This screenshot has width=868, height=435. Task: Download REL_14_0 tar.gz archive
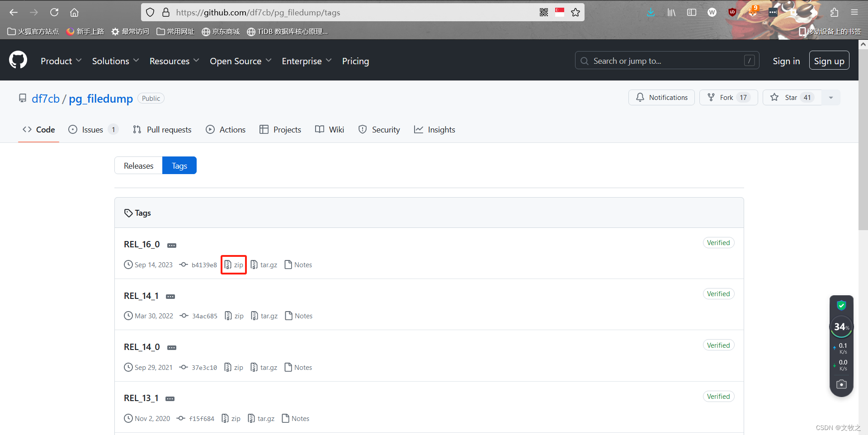coord(264,367)
